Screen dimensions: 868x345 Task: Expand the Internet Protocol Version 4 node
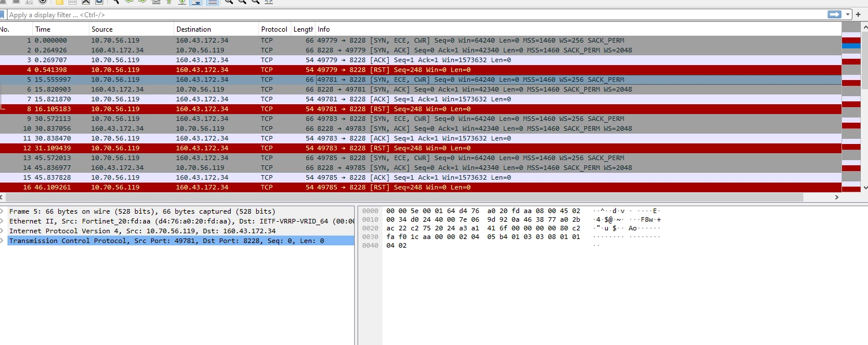(x=2, y=231)
